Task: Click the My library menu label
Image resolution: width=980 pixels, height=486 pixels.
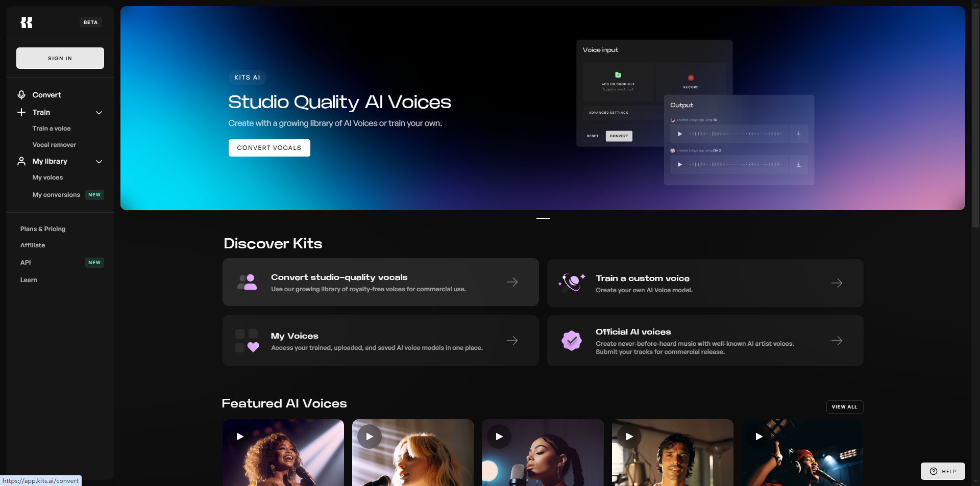Action: (x=50, y=161)
